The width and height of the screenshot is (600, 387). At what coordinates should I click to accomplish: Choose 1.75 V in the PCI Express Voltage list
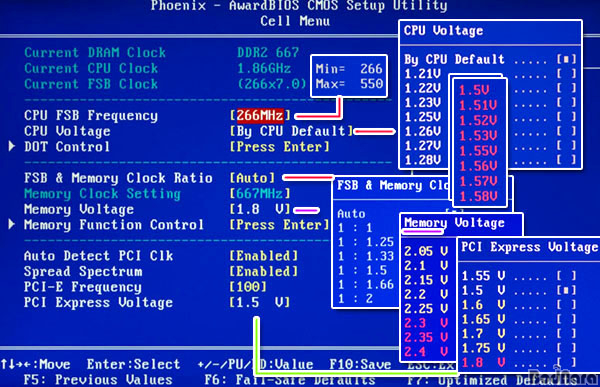pyautogui.click(x=483, y=348)
